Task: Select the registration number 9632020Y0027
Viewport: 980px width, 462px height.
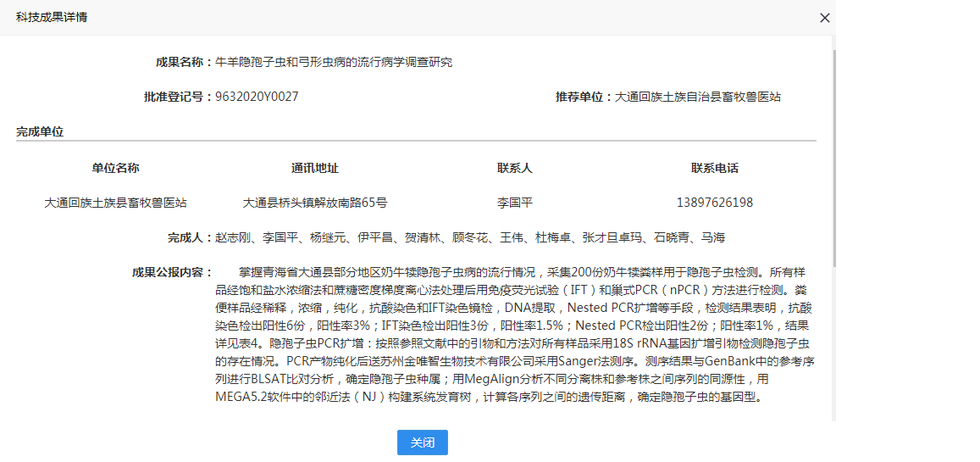Action: pyautogui.click(x=257, y=97)
